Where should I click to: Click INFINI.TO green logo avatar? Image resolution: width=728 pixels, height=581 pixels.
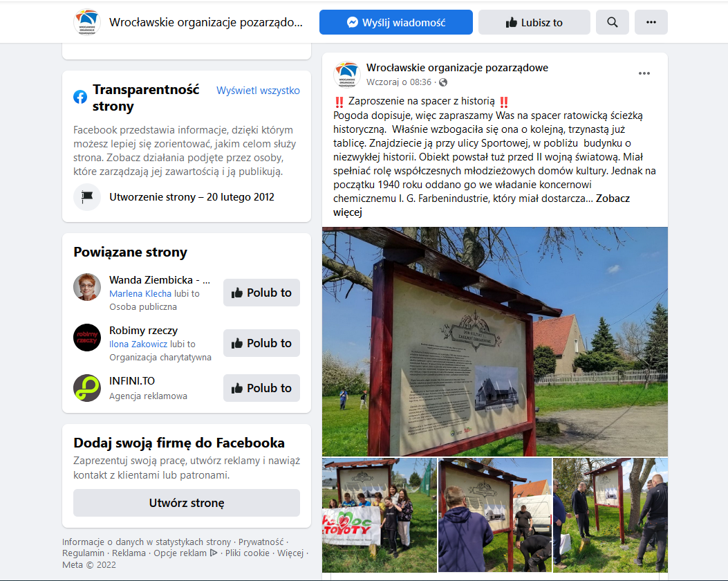point(87,388)
